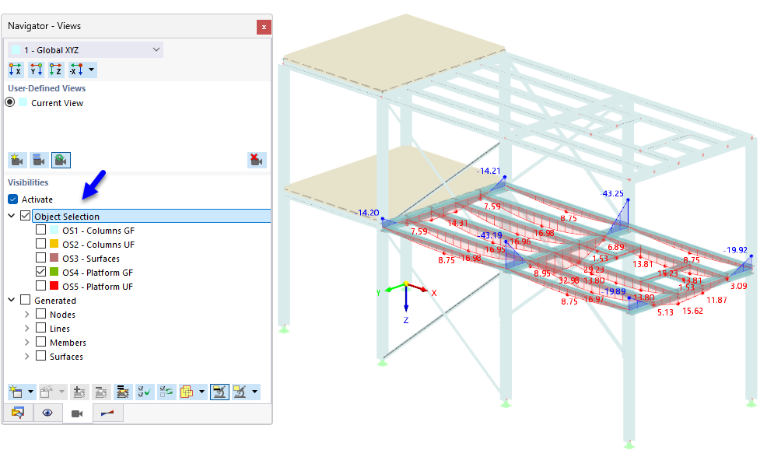The image size is (760, 469).
Task: Open dropdown next to second microscope icon
Action: (254, 391)
